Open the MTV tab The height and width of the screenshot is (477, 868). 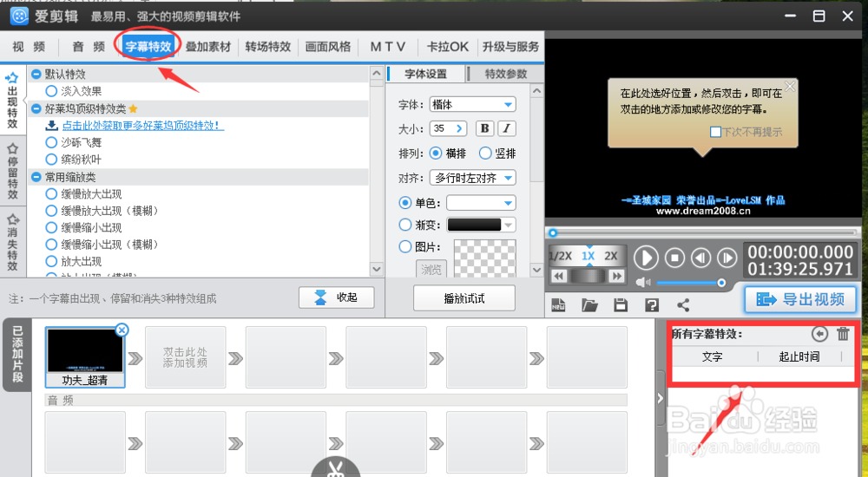[387, 47]
